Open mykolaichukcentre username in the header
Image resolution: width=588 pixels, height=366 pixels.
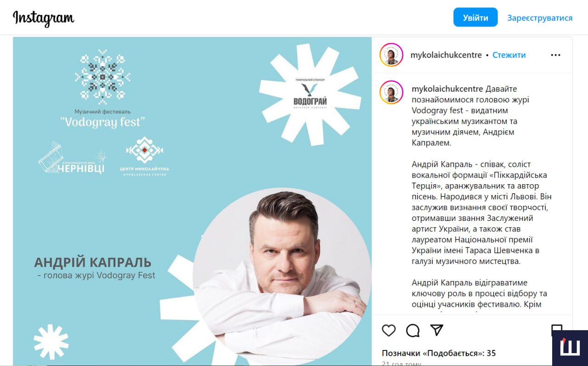[446, 55]
